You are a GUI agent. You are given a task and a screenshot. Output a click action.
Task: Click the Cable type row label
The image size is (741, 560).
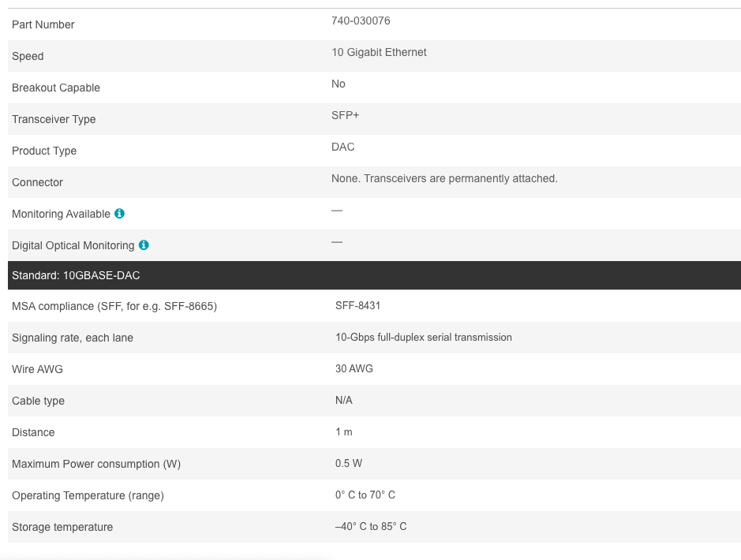(38, 401)
